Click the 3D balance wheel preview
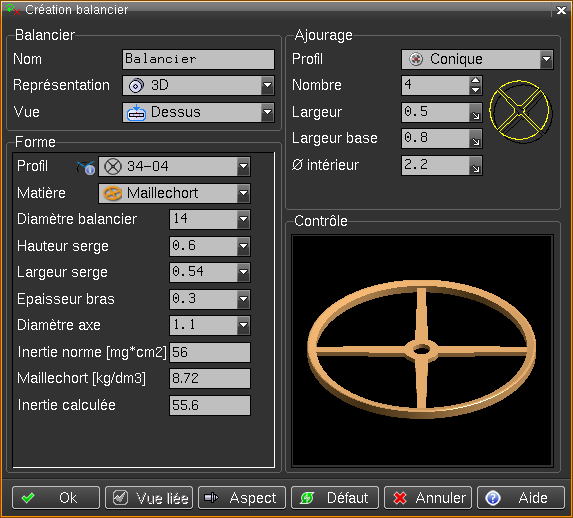The height and width of the screenshot is (518, 573). [422, 351]
